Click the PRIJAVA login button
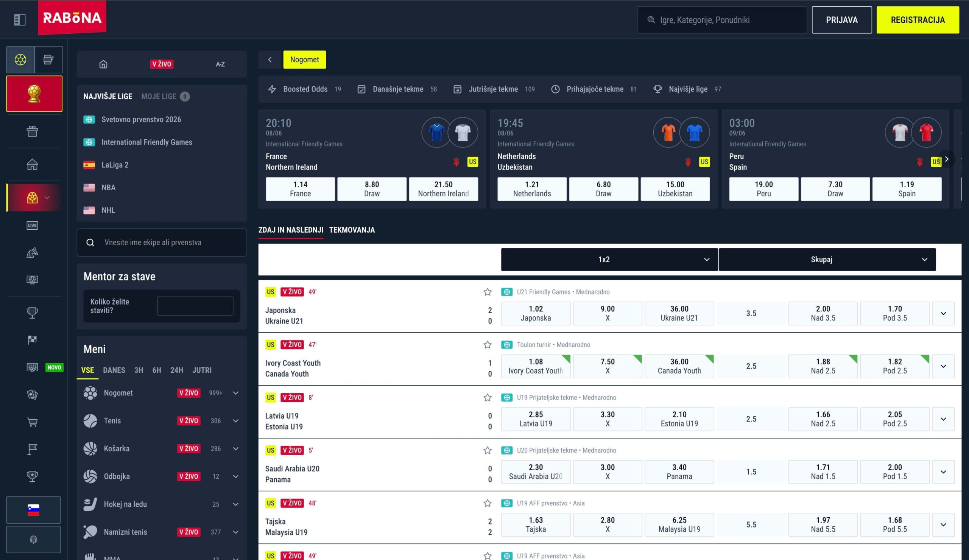 (842, 20)
